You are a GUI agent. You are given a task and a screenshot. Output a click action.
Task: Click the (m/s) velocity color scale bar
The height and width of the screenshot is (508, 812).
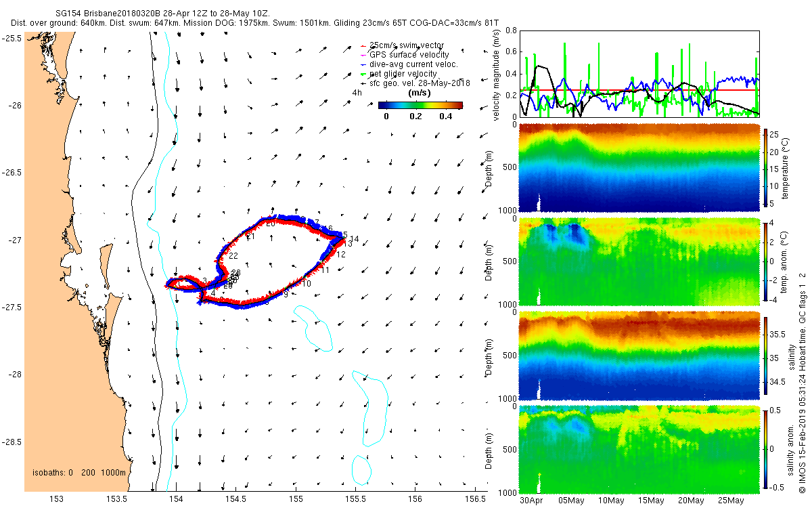[420, 105]
